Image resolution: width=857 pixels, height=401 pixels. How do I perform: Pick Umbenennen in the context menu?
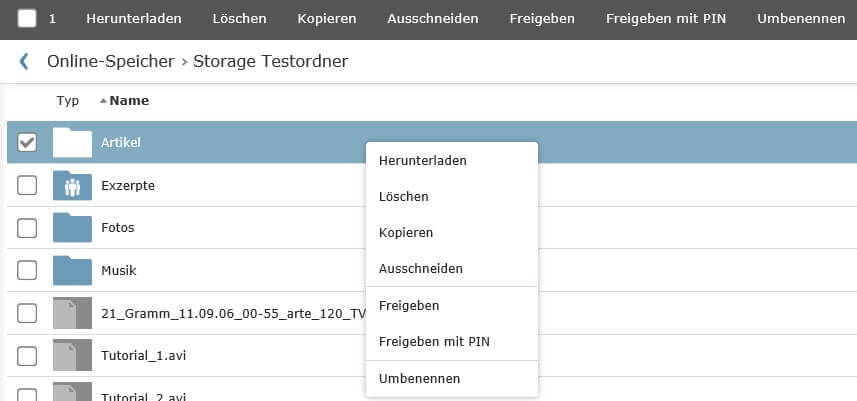click(419, 379)
